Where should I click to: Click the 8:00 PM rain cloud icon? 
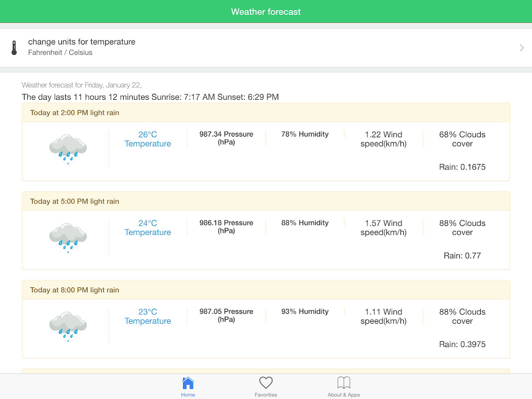[68, 326]
